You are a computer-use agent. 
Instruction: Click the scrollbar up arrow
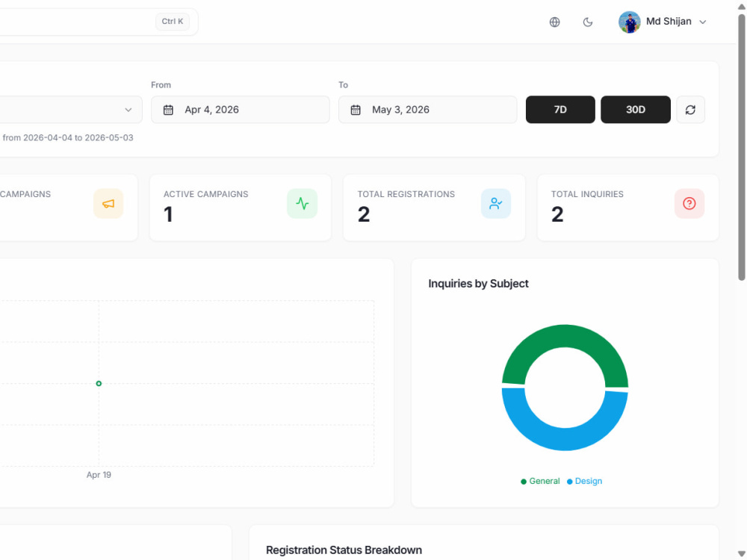pyautogui.click(x=742, y=6)
